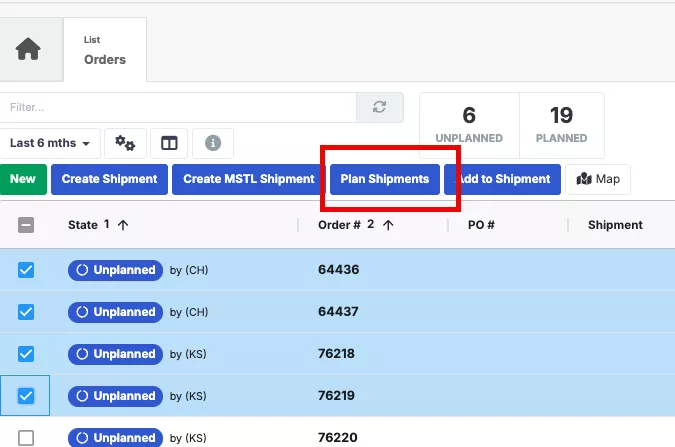This screenshot has width=675, height=447.
Task: Click the refresh icon beside the filter
Action: coord(379,107)
